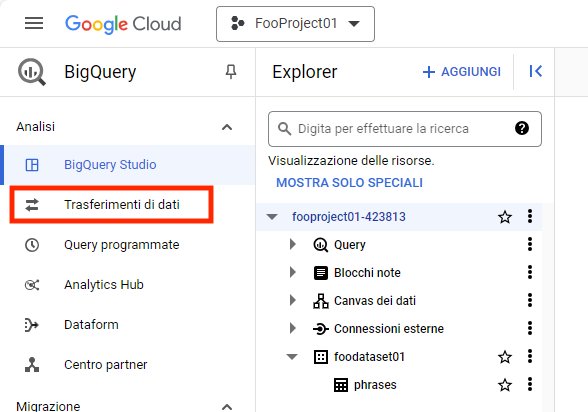Open the Query actions menu
Viewport: 588px width, 412px height.
click(x=530, y=244)
